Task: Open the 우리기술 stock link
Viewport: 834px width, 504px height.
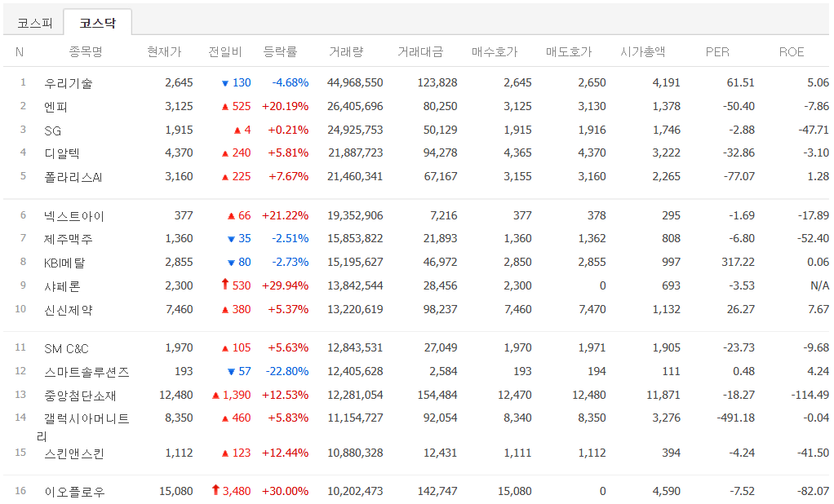Action: (x=68, y=83)
